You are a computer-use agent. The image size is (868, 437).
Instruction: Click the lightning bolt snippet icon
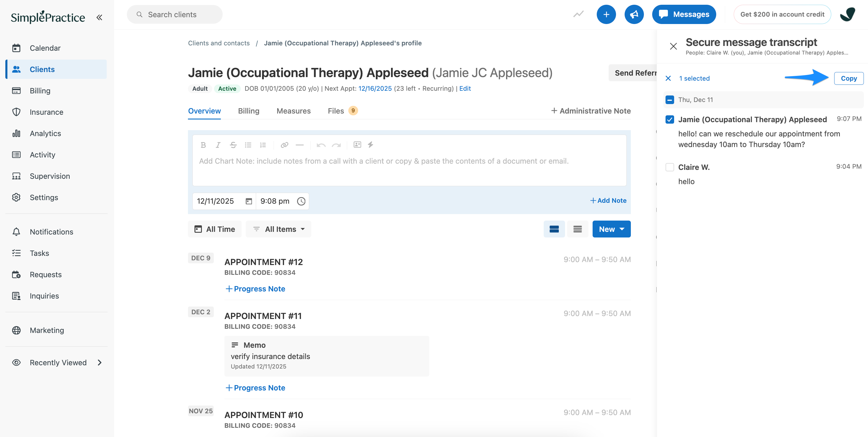[x=370, y=145]
